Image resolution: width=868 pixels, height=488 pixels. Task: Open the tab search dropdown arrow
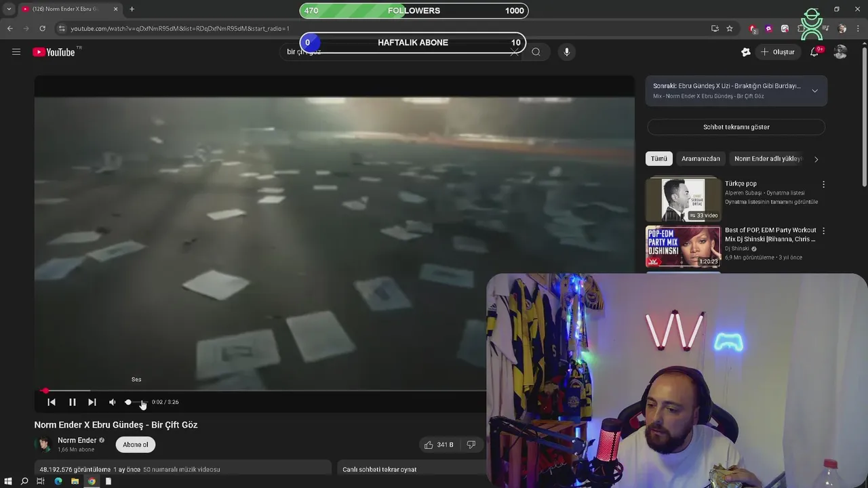click(x=9, y=9)
